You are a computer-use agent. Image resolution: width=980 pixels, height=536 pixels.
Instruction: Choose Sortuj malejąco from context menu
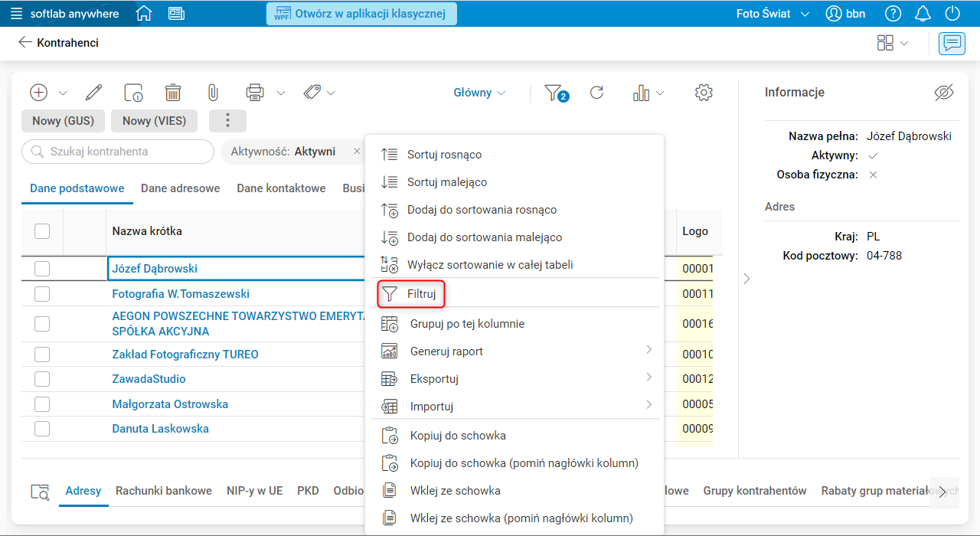pyautogui.click(x=514, y=182)
